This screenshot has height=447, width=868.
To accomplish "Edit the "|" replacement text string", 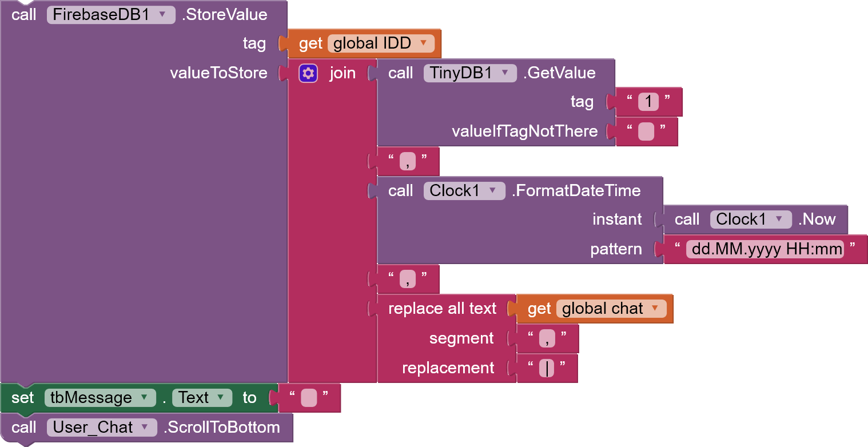I will pyautogui.click(x=547, y=368).
